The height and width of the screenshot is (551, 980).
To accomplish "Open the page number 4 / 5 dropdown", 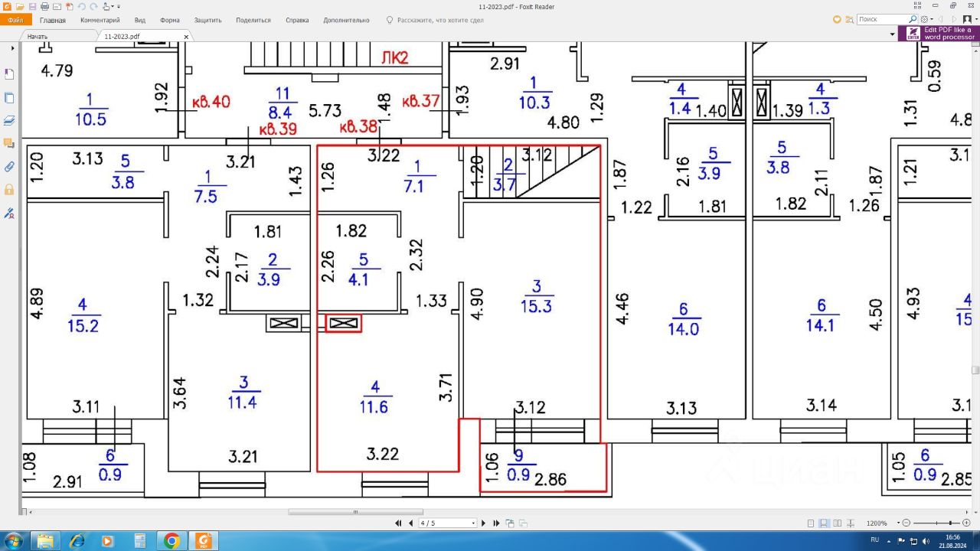I will pyautogui.click(x=473, y=523).
